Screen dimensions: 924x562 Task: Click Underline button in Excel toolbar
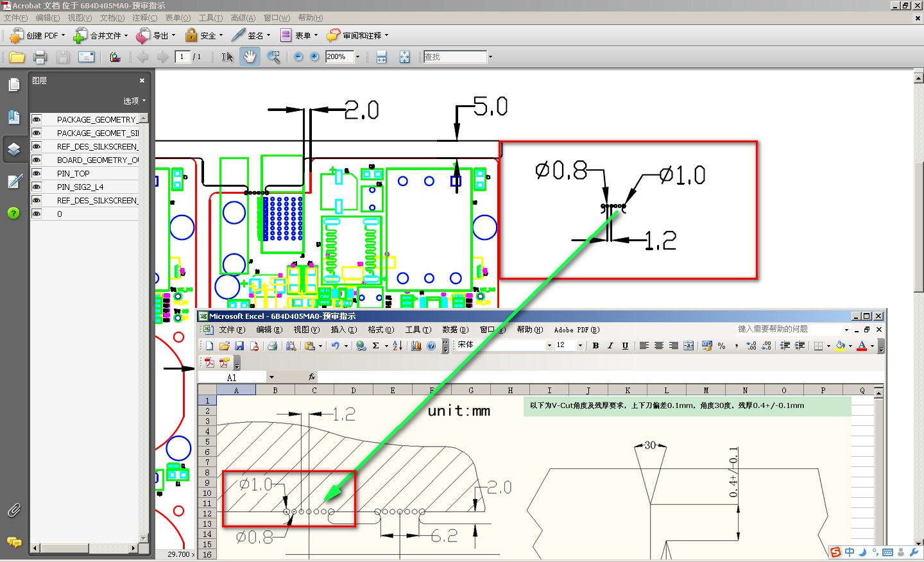625,346
